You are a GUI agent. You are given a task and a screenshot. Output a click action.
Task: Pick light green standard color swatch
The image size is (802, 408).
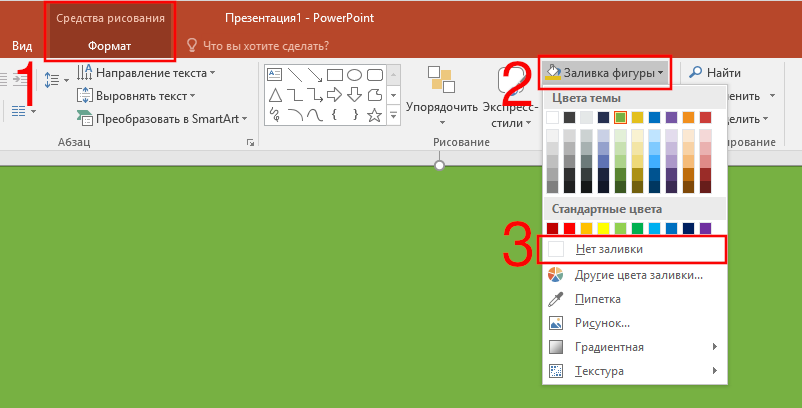620,228
